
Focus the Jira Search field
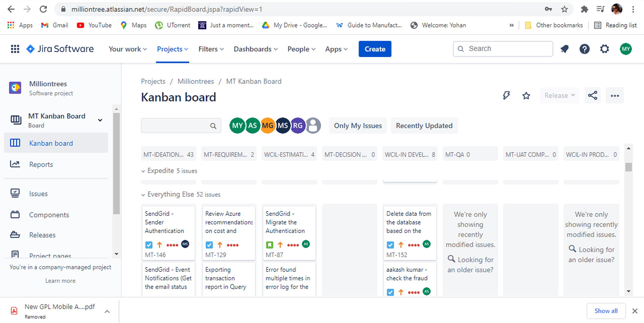[503, 49]
